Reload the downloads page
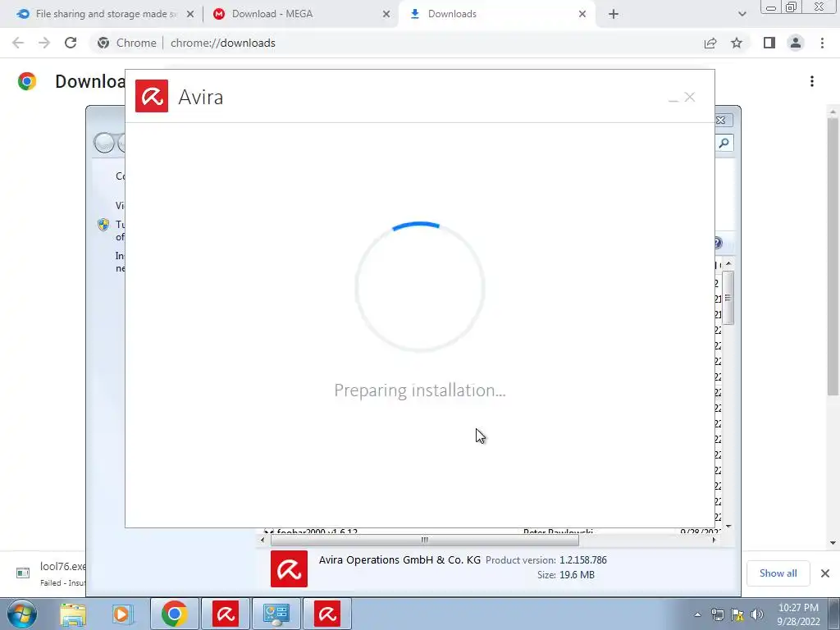 (71, 43)
